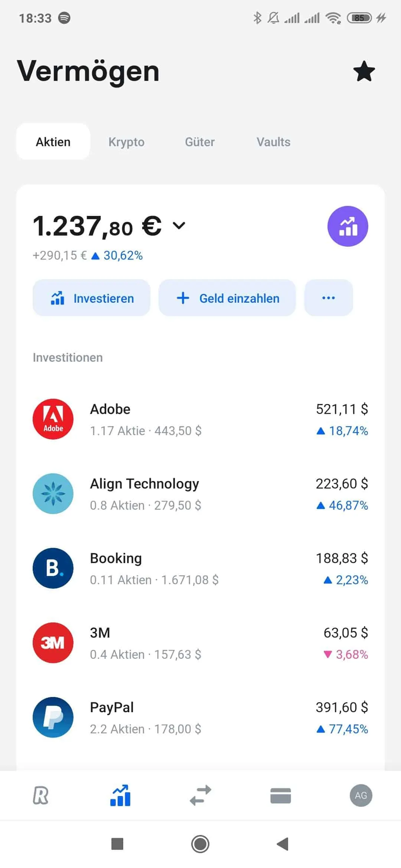The height and width of the screenshot is (868, 401).
Task: Open the Booking investment row
Action: click(x=200, y=568)
